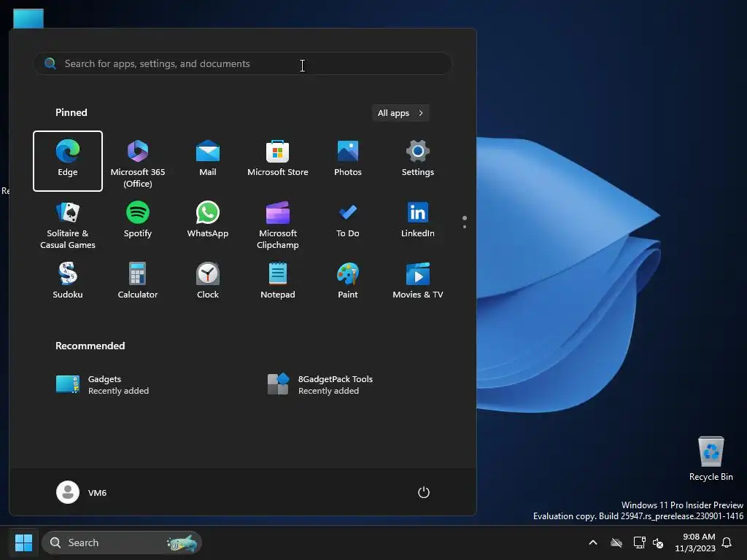Open Microsoft Store from pinned apps
The image size is (747, 560).
[x=278, y=161]
